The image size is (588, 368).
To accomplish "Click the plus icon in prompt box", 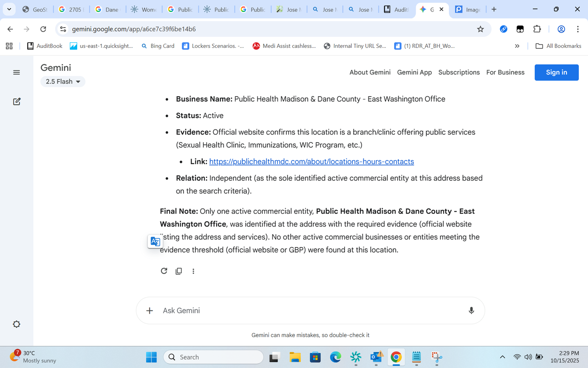I will pos(149,310).
